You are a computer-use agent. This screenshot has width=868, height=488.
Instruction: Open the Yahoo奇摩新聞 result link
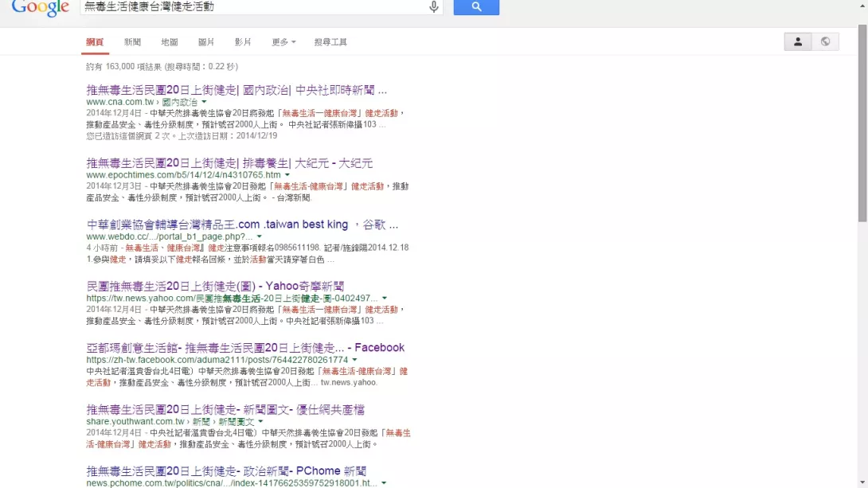click(215, 286)
